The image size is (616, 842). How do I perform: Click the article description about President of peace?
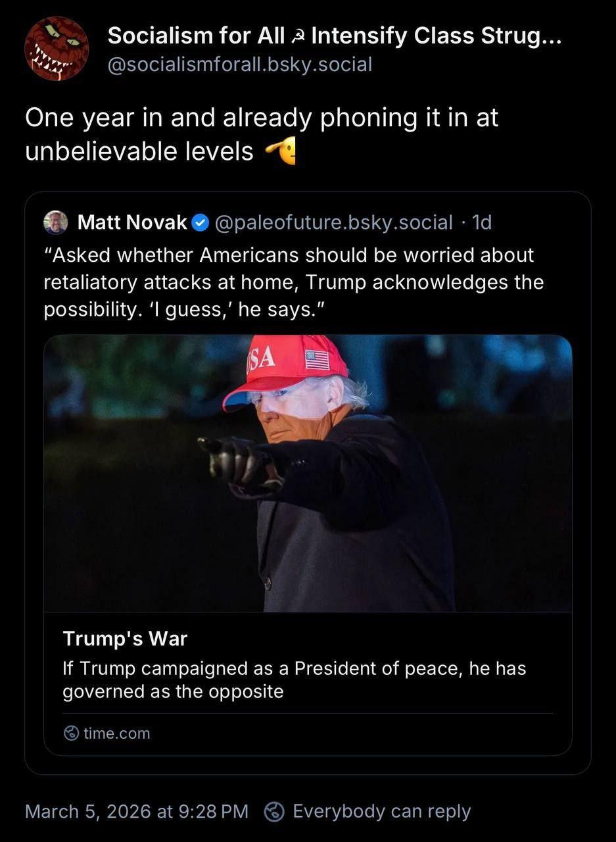click(x=295, y=680)
